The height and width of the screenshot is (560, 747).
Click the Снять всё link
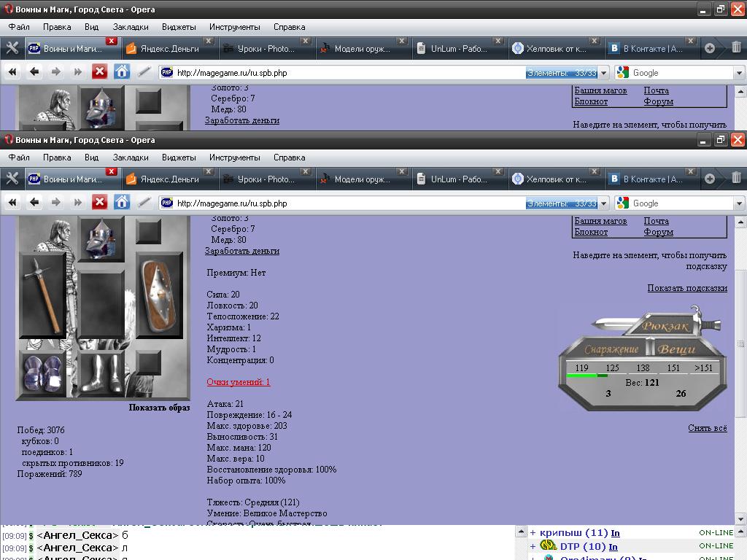coord(707,428)
